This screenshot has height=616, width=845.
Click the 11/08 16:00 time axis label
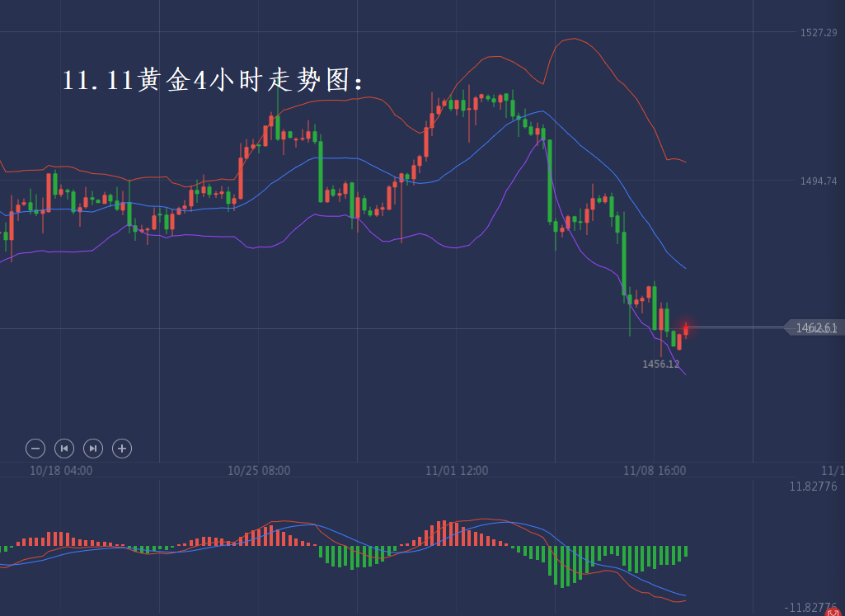[655, 471]
